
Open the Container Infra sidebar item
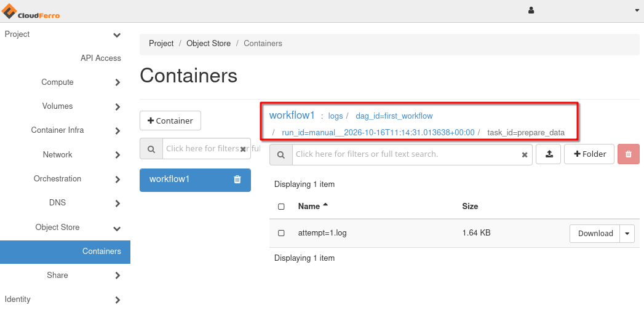pos(57,130)
